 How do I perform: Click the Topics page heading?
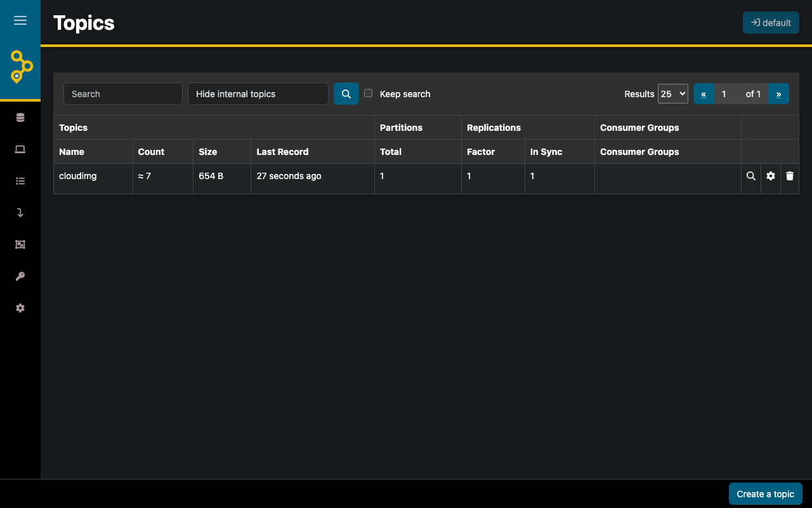(84, 23)
